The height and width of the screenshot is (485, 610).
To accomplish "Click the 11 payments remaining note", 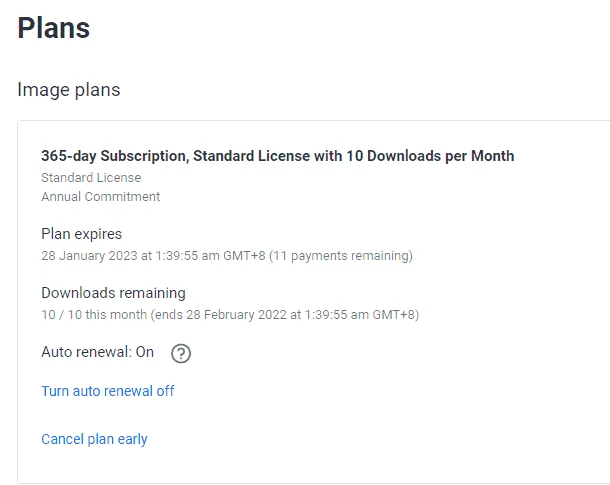I will (341, 256).
